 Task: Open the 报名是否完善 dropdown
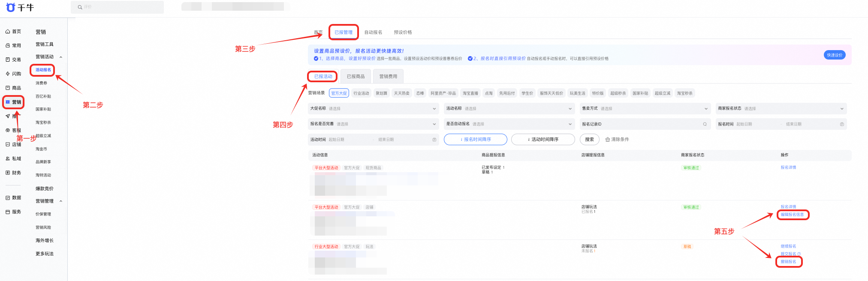coord(373,124)
